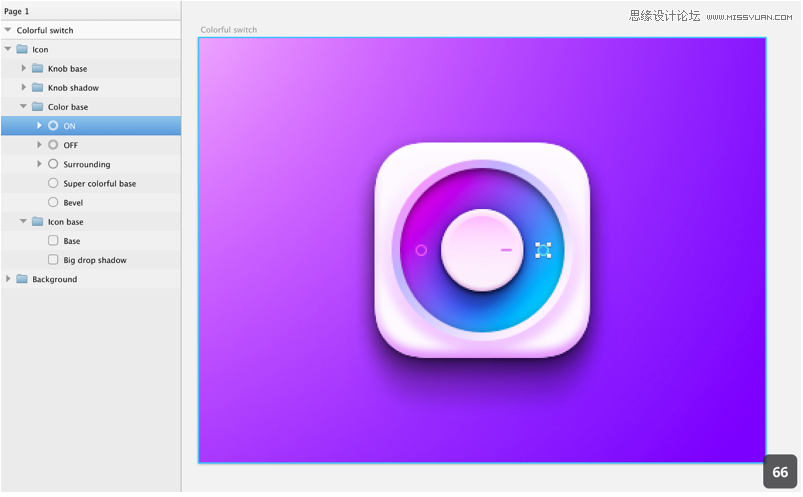Screen dimensions: 803x497
Task: Select the Color base layer label
Action: coord(68,107)
